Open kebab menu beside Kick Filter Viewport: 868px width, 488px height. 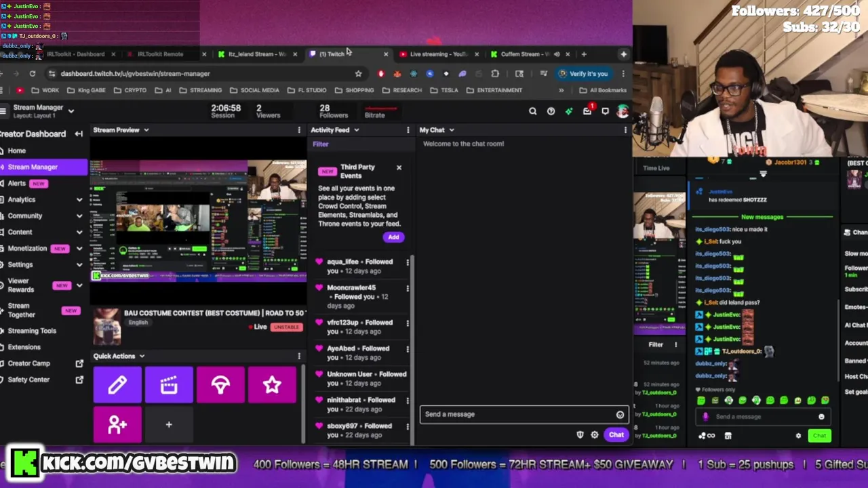pyautogui.click(x=675, y=345)
